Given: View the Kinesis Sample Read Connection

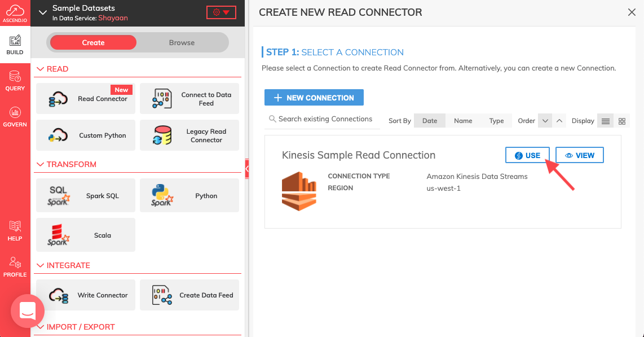Looking at the screenshot, I should (580, 155).
